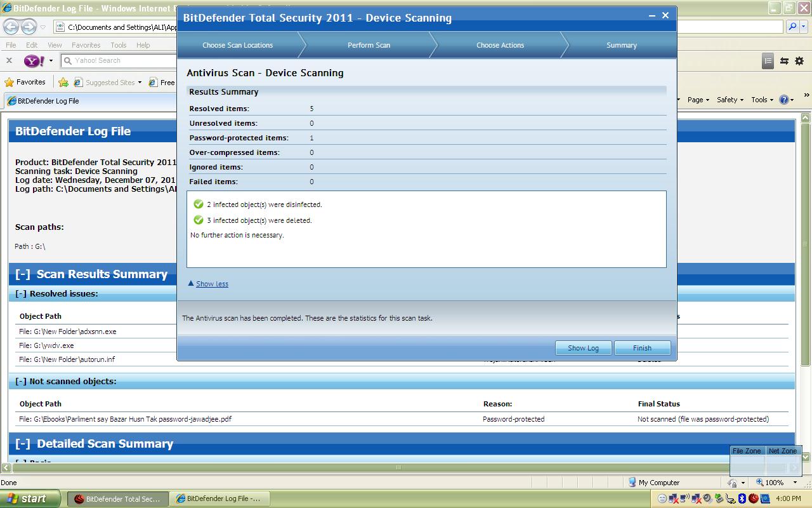
Task: Click the IE search magnifier button
Action: pos(792,27)
